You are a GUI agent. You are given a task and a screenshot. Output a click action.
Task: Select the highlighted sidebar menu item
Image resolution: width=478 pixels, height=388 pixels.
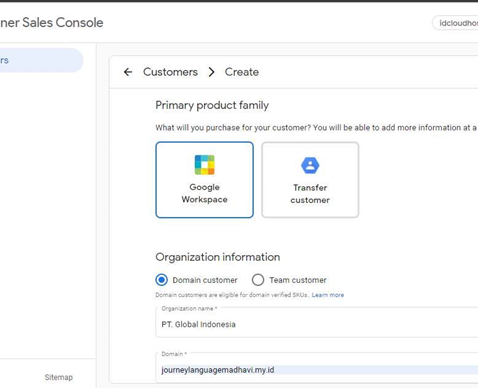(x=41, y=60)
